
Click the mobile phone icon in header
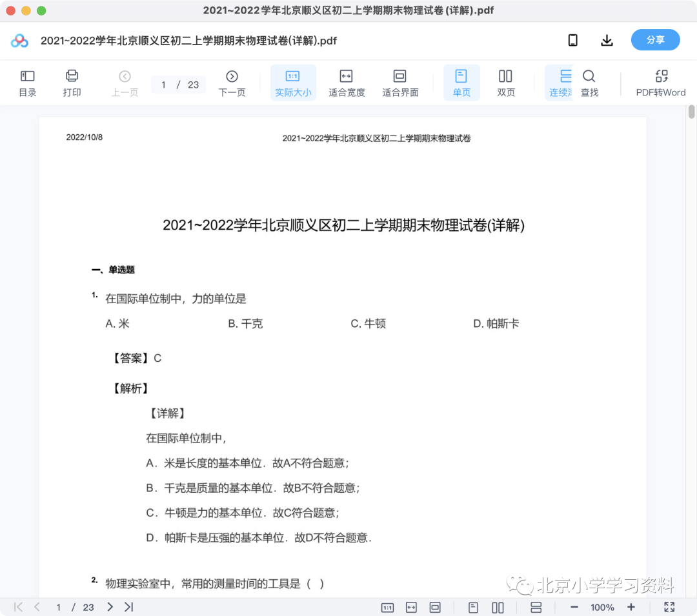click(573, 41)
